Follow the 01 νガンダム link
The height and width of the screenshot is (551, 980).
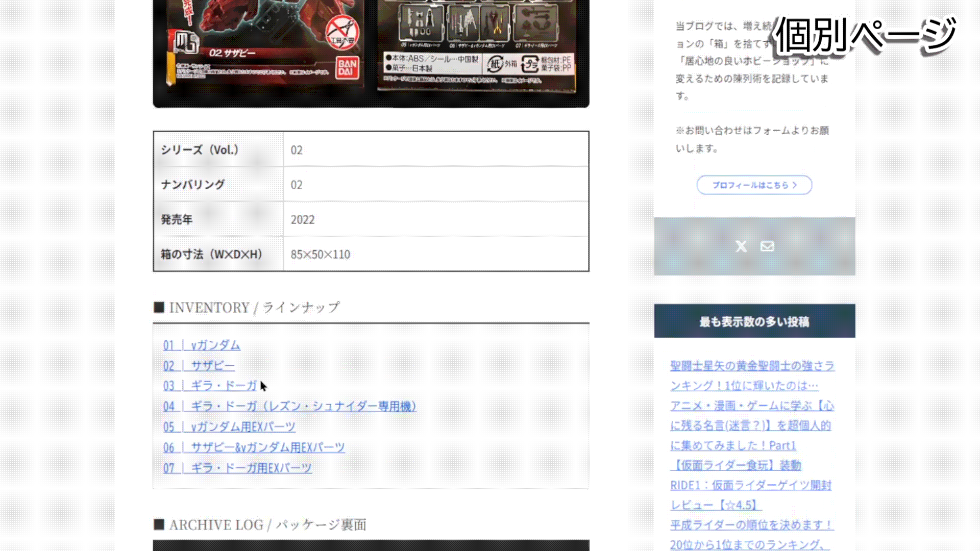[x=202, y=345]
